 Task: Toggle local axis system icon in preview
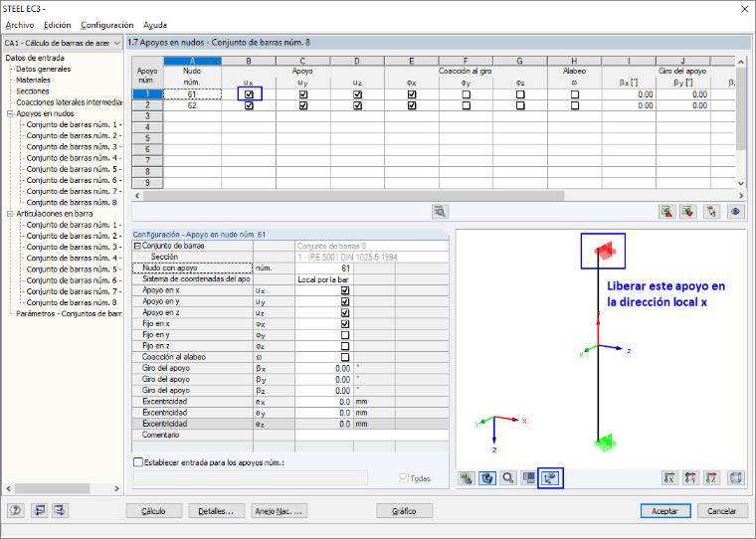pos(550,478)
